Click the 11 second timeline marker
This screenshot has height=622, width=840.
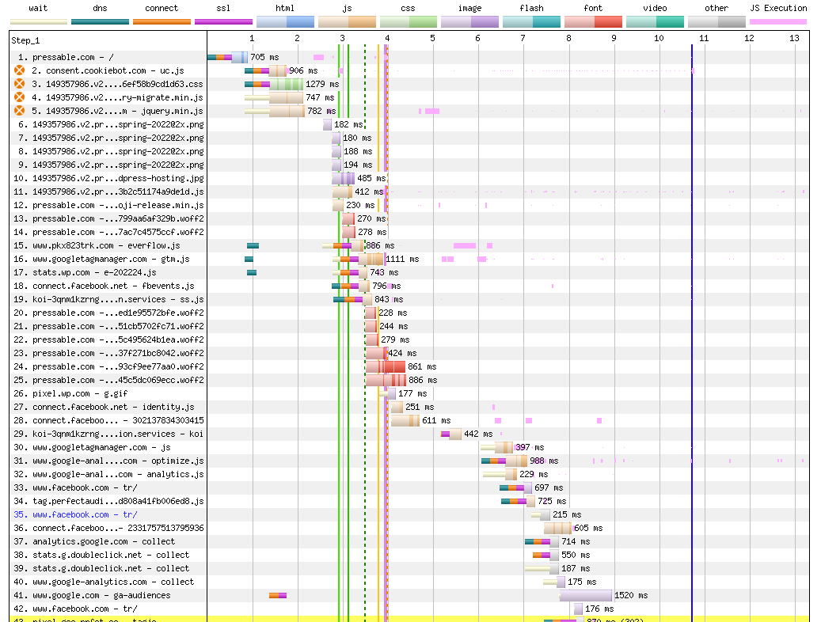(704, 38)
